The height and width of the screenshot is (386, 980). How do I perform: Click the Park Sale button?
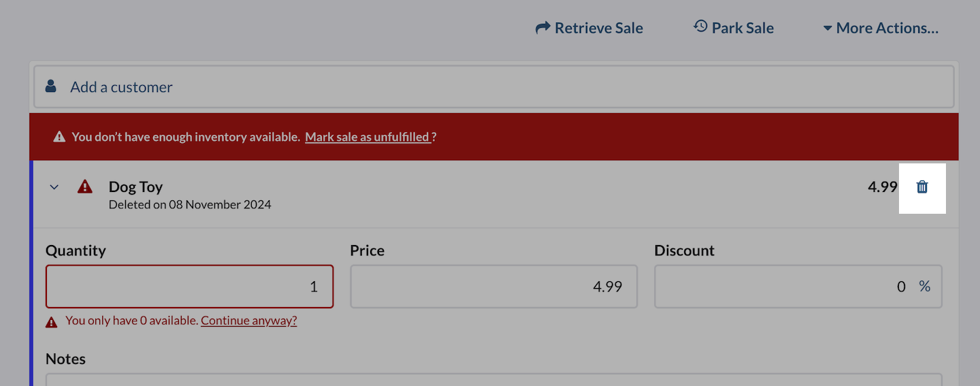(734, 28)
